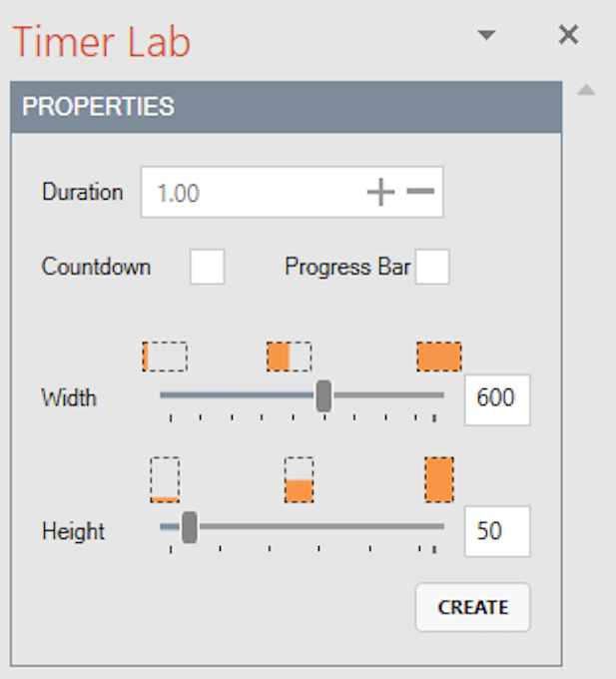Select the medium height preset icon
This screenshot has width=616, height=679.
tap(299, 479)
